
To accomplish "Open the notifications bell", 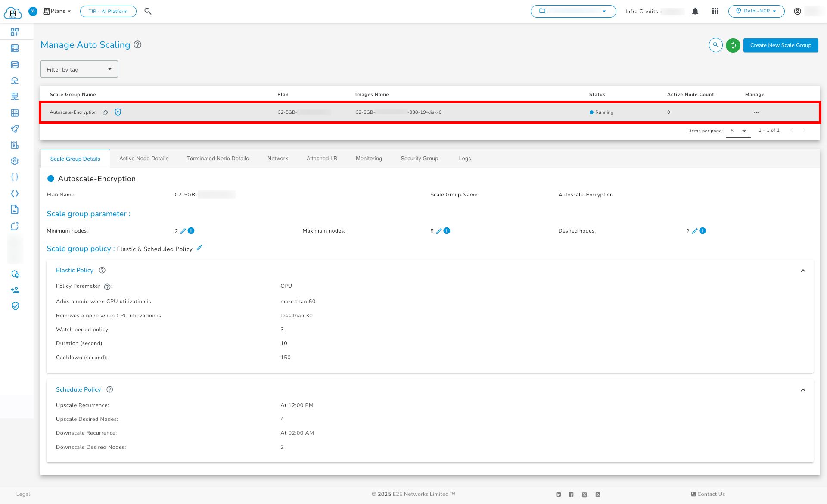I will click(695, 11).
